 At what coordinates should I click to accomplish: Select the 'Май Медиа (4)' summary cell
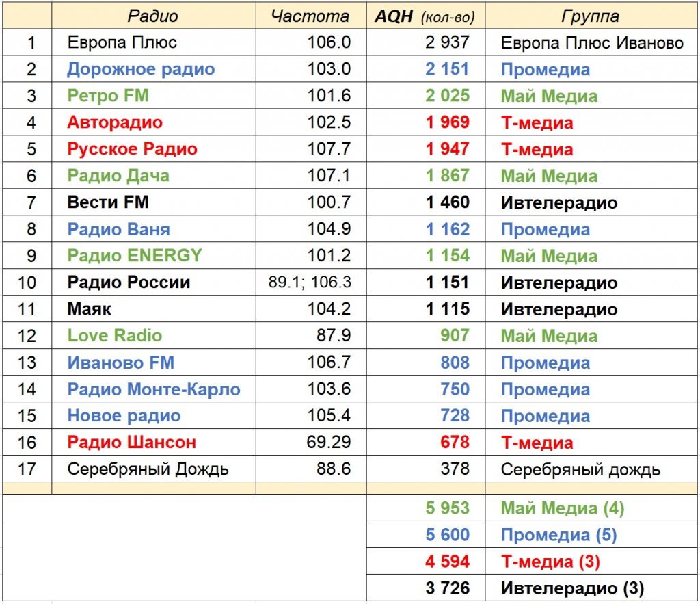592,508
